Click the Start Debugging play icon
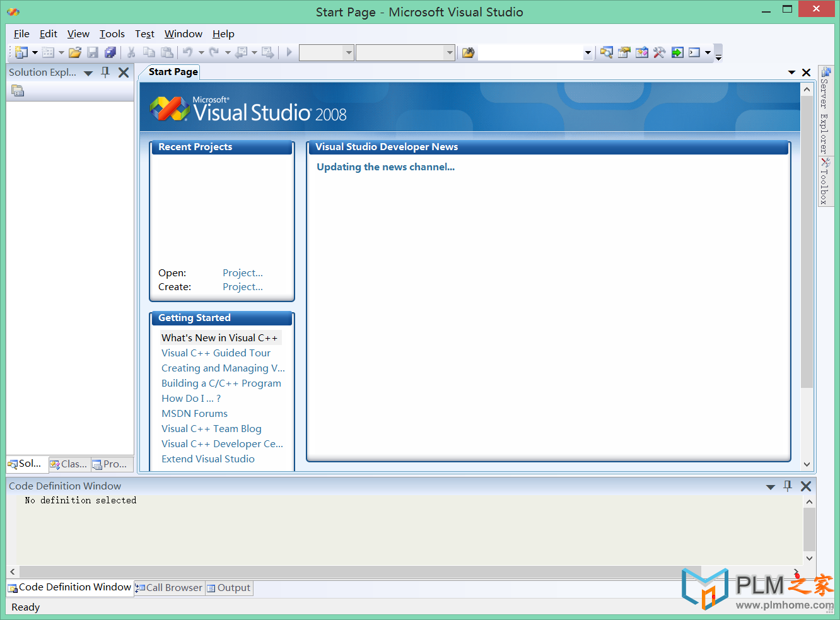This screenshot has width=840, height=620. pyautogui.click(x=289, y=52)
